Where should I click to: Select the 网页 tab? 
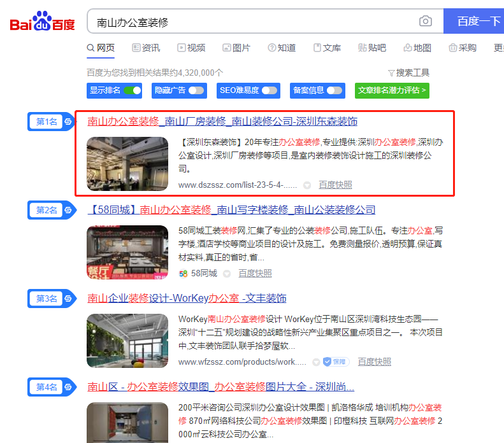tap(101, 48)
